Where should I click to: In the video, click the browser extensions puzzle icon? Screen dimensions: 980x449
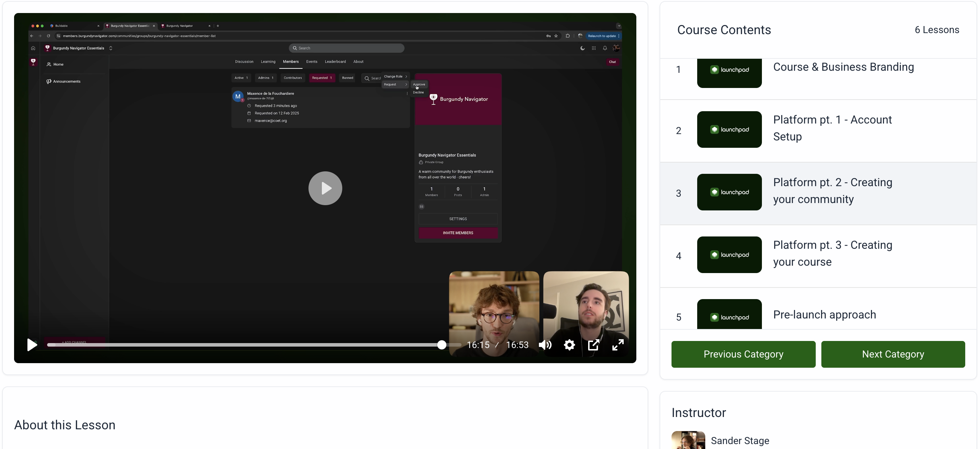[568, 36]
